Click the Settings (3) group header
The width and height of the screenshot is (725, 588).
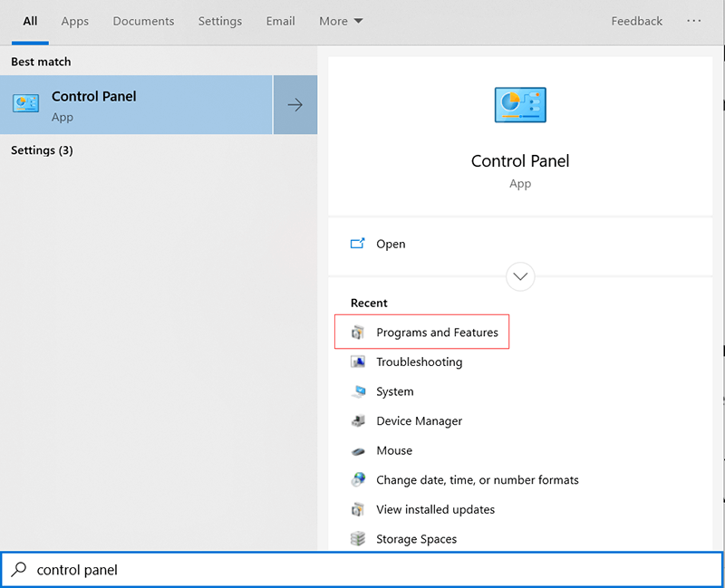pos(42,150)
